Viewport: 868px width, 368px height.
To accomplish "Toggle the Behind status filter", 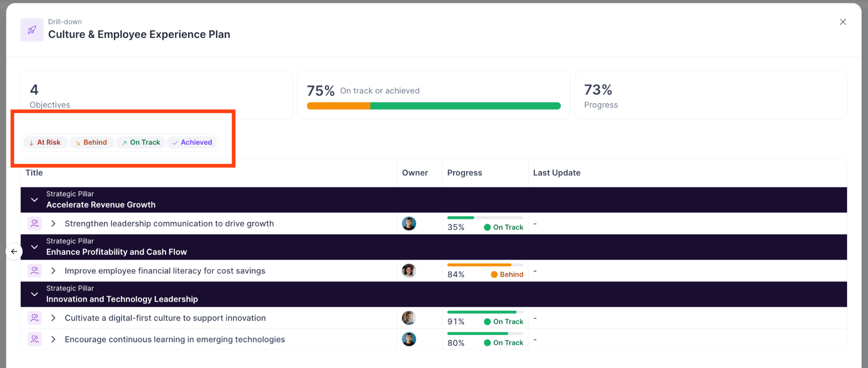I will (91, 143).
